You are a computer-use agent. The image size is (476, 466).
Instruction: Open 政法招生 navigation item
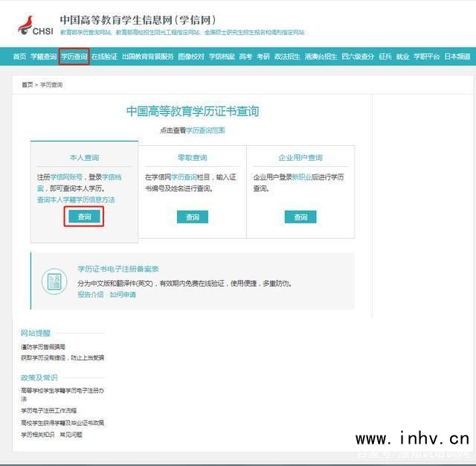[x=287, y=57]
